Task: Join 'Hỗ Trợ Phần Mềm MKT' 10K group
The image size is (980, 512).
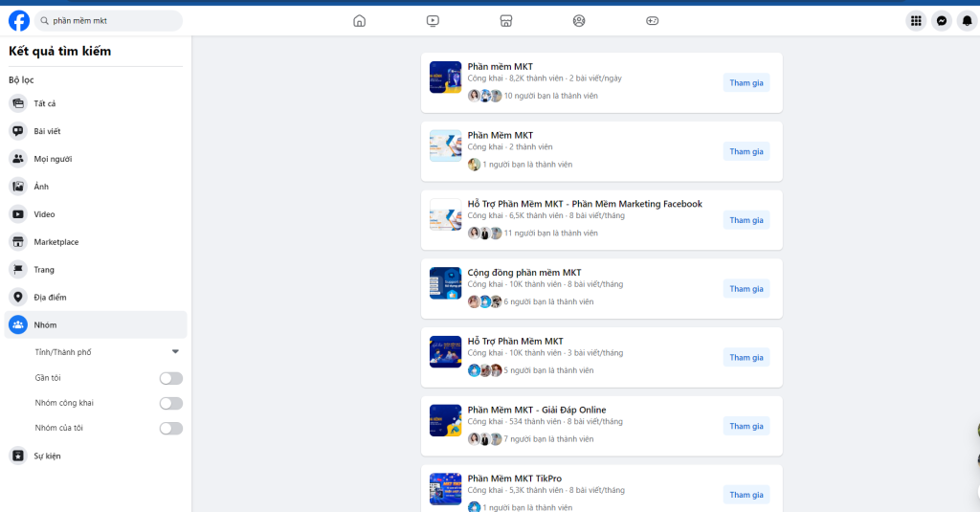Action: pos(746,358)
